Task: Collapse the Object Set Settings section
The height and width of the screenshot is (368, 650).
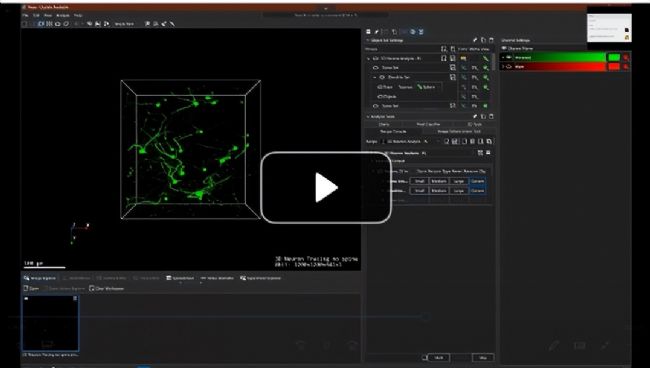Action: coord(368,40)
